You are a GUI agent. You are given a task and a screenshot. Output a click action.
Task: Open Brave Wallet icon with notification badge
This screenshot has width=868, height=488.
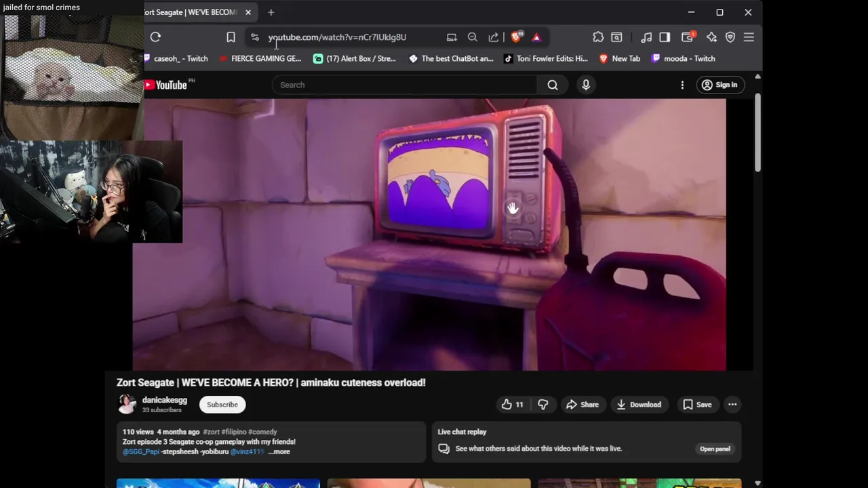coord(688,37)
